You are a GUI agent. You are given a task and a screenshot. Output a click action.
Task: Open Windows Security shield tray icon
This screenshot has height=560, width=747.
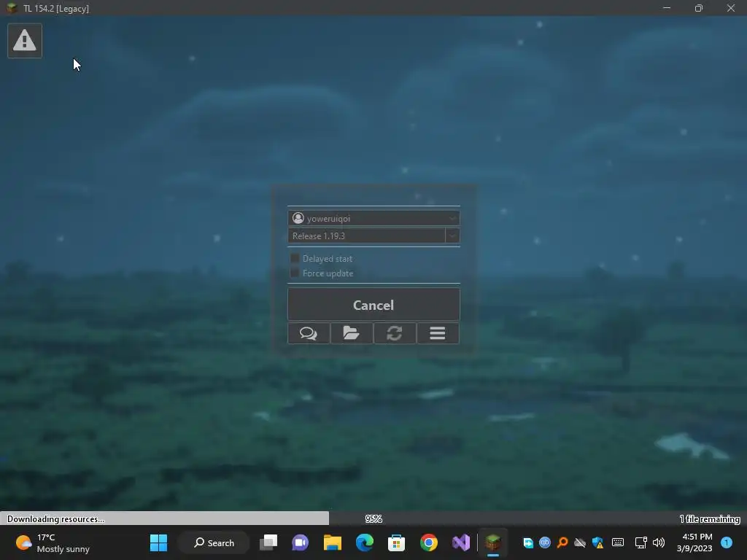click(597, 542)
